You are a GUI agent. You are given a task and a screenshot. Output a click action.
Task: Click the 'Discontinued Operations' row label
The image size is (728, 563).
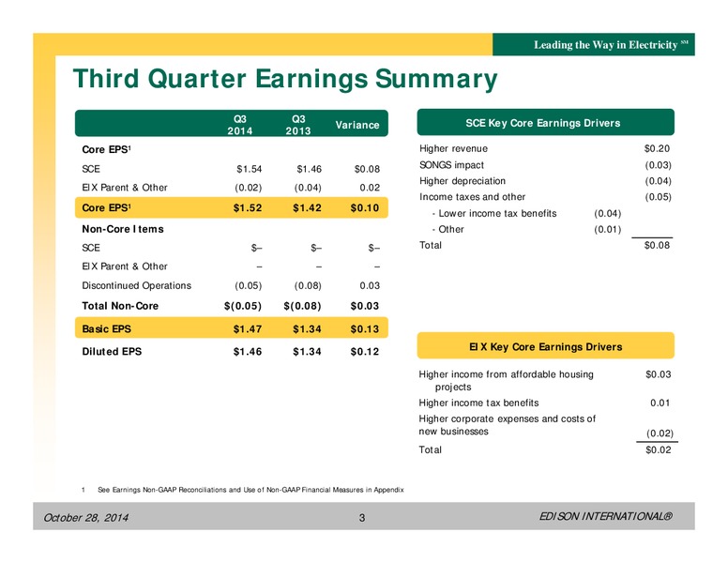point(137,285)
